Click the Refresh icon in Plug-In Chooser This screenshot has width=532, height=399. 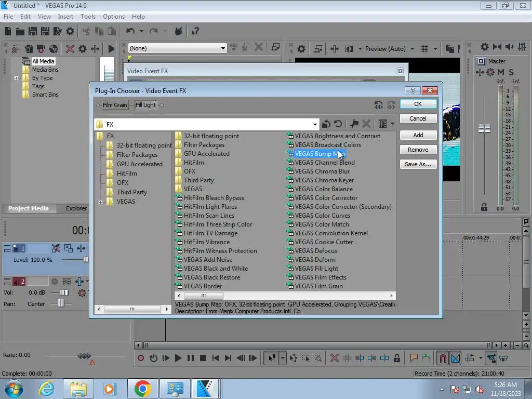[338, 124]
